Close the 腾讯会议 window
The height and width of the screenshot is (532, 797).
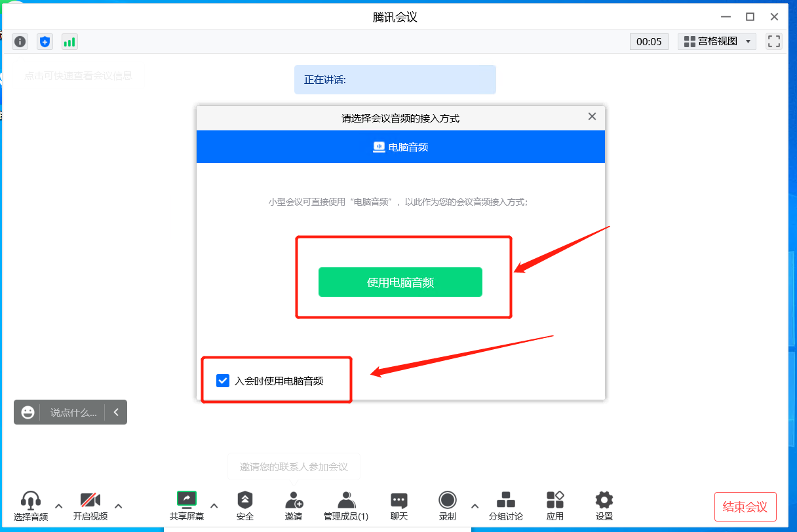pyautogui.click(x=774, y=17)
